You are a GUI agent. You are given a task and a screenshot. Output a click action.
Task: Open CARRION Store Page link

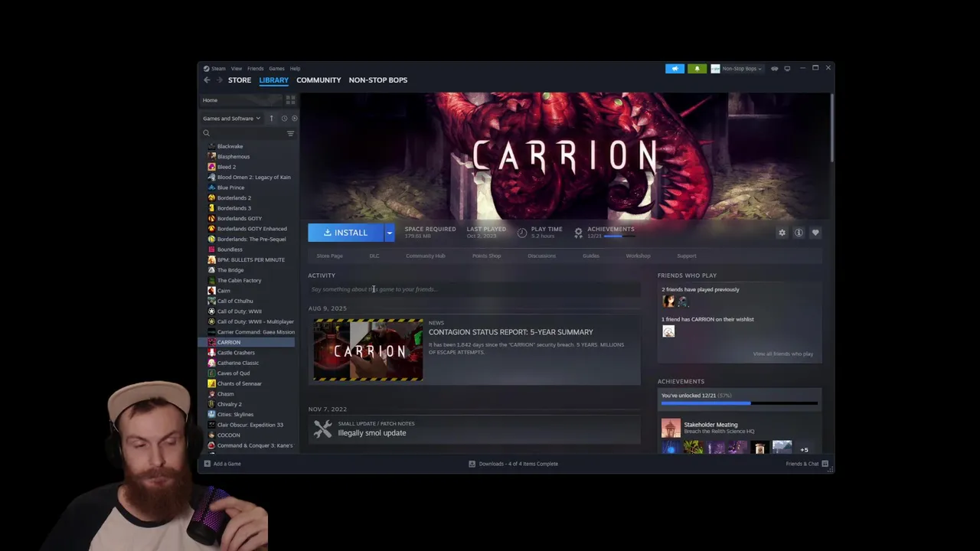tap(330, 256)
